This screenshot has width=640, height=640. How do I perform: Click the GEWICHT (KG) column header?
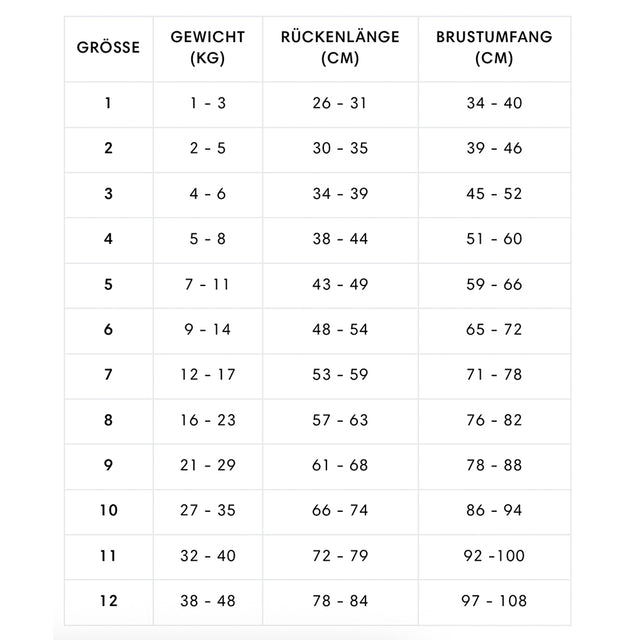[207, 47]
